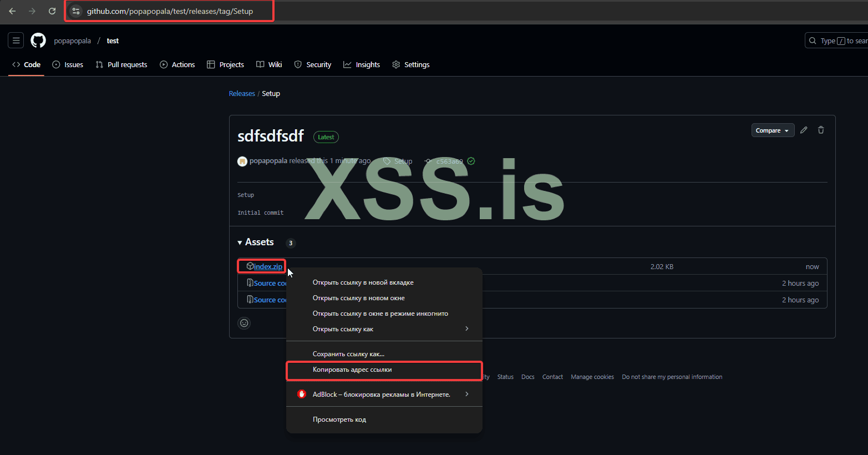
Task: Open the Actions tab
Action: coord(177,64)
